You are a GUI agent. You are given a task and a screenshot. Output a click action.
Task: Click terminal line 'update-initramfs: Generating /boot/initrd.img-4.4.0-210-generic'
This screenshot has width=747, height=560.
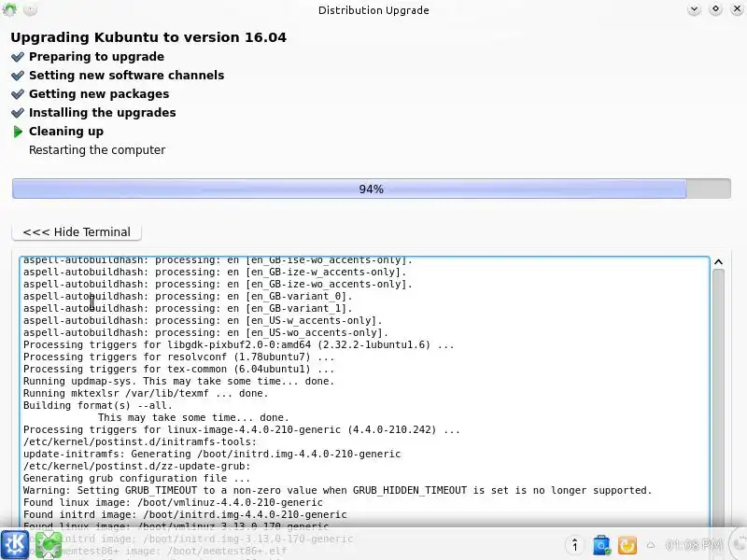point(212,454)
